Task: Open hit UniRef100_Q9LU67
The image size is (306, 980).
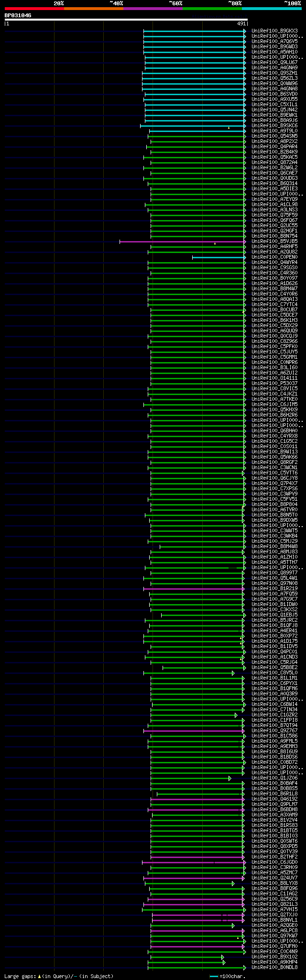Action: 274,63
